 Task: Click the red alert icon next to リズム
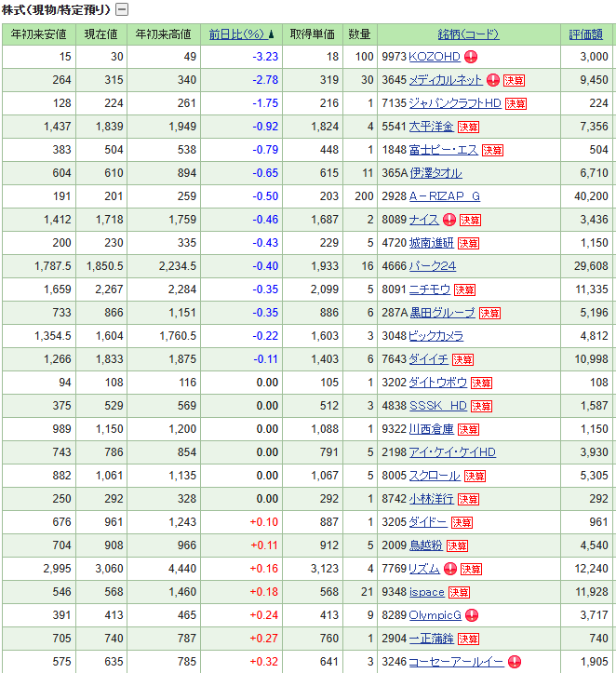click(450, 569)
